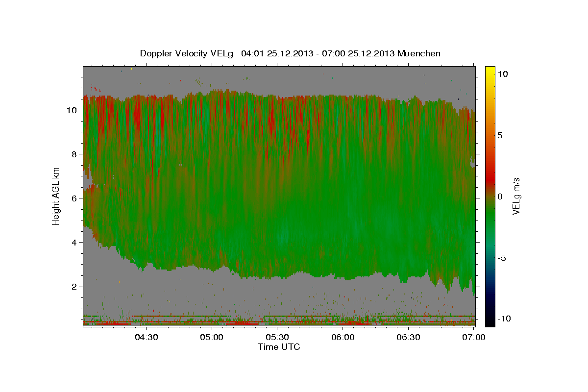This screenshot has width=588, height=392.
Task: Click the 'Time UTC' axis label
Action: [279, 347]
